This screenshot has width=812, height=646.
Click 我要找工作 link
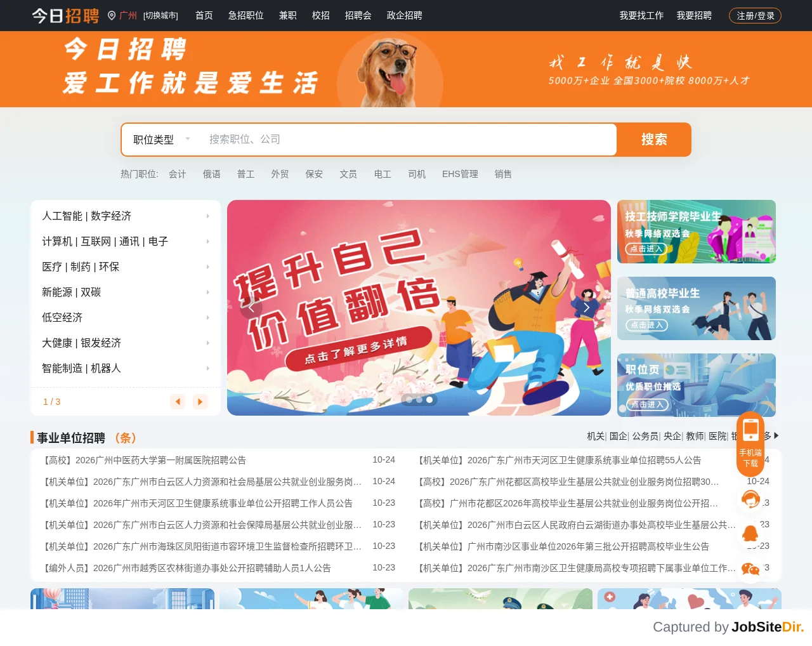pos(642,15)
